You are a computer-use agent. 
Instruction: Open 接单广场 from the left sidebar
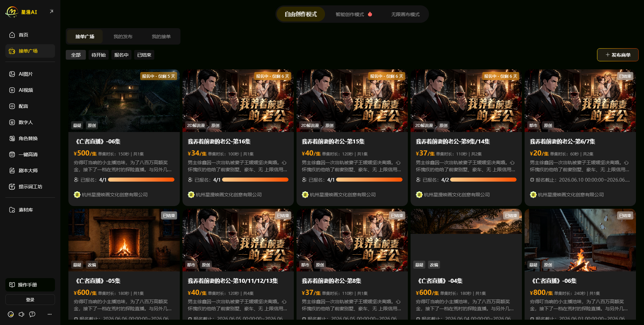tap(30, 51)
